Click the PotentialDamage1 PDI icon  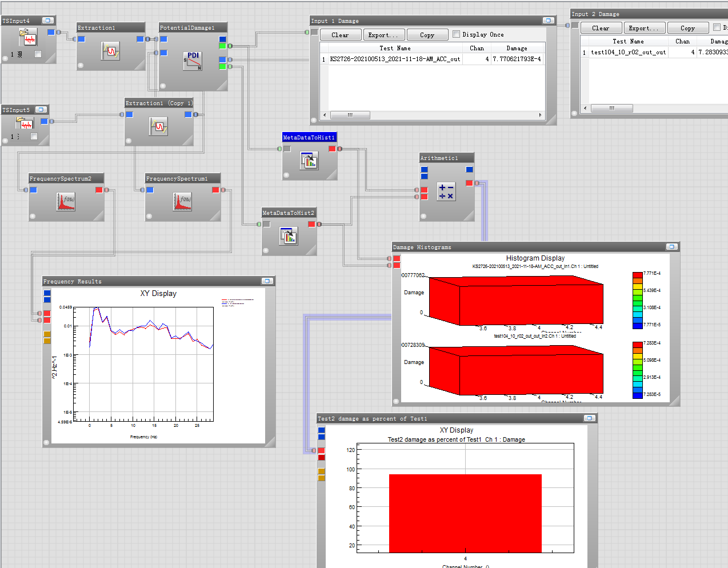pyautogui.click(x=193, y=61)
